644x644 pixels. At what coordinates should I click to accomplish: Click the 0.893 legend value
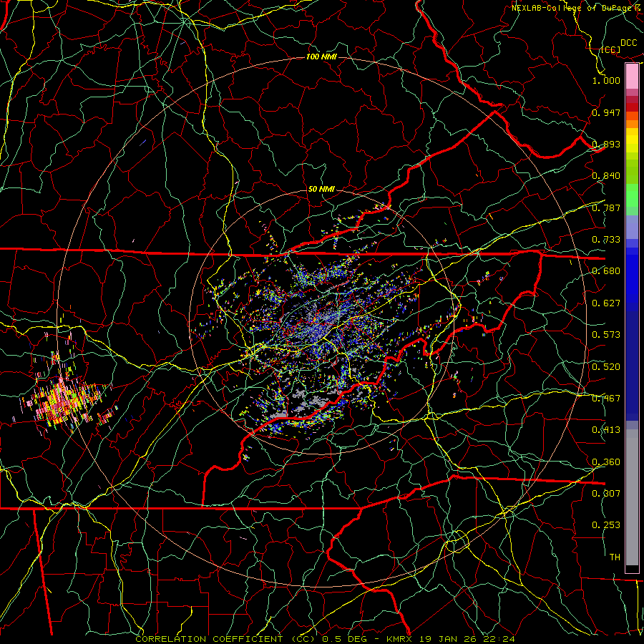(606, 144)
